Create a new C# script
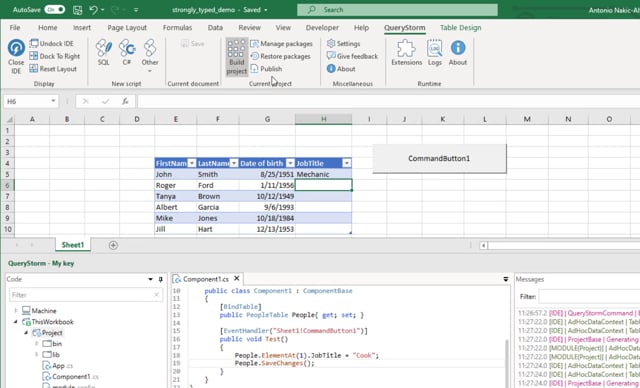 pyautogui.click(x=127, y=52)
